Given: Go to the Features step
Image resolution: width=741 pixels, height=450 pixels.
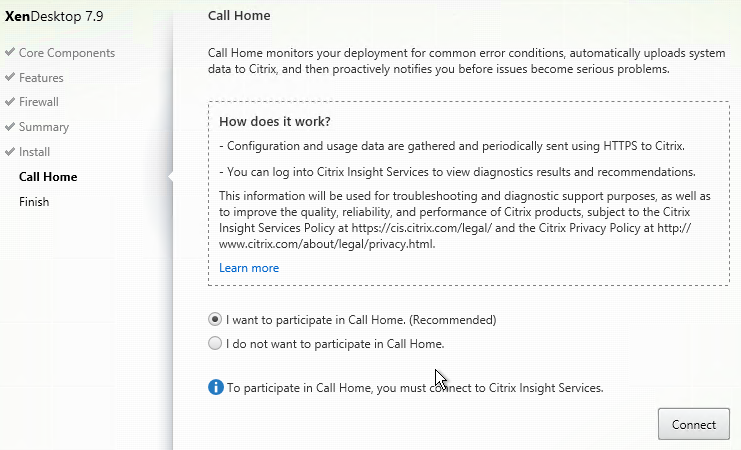Looking at the screenshot, I should pyautogui.click(x=41, y=78).
